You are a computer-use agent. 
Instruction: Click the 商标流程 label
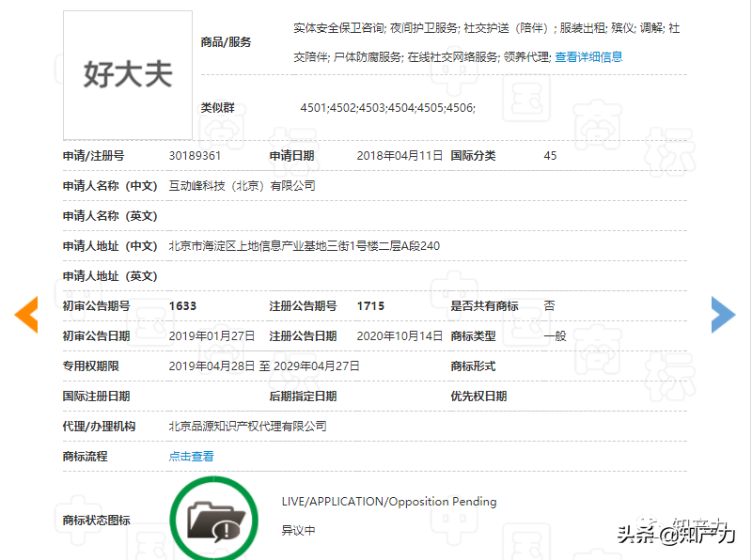85,457
